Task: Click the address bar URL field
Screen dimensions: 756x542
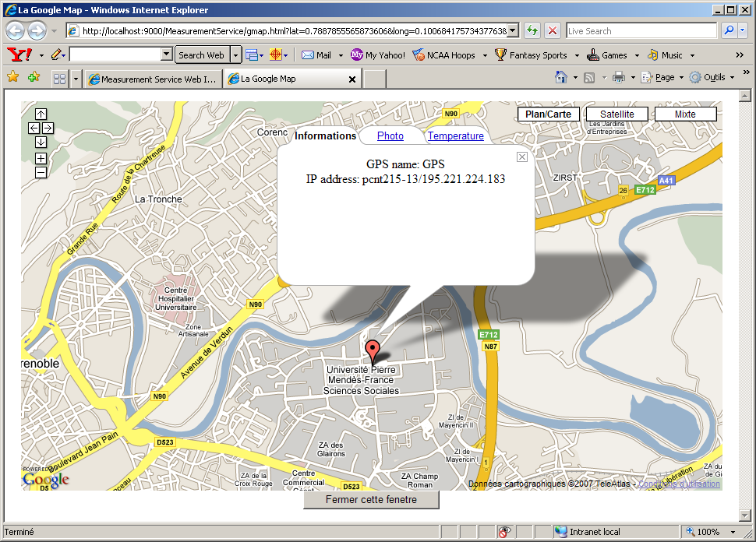Action: click(x=294, y=31)
